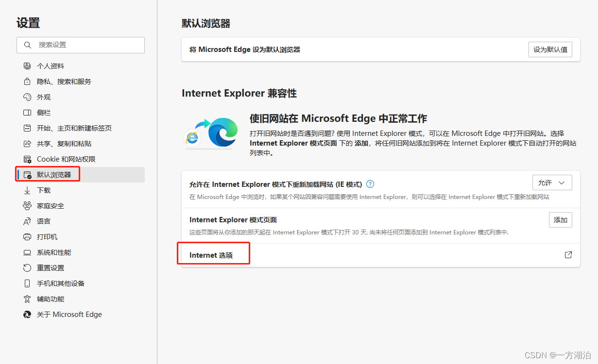Click the 下载 download arrow icon

tap(27, 190)
